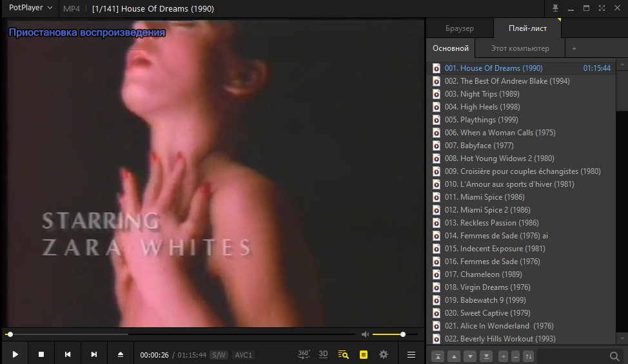Select 013. Reckless Passion (1986)
Image resolution: width=628 pixels, height=364 pixels.
[x=522, y=222]
